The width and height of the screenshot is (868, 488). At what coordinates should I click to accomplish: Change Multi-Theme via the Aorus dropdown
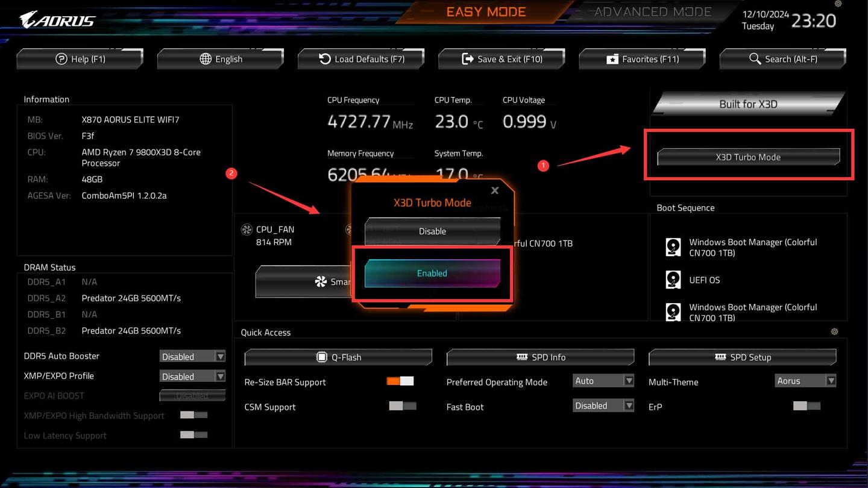(x=805, y=380)
